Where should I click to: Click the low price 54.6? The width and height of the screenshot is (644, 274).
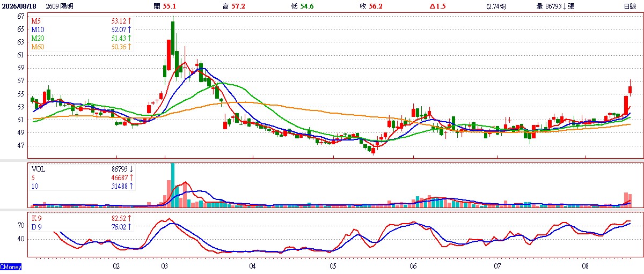coord(306,6)
